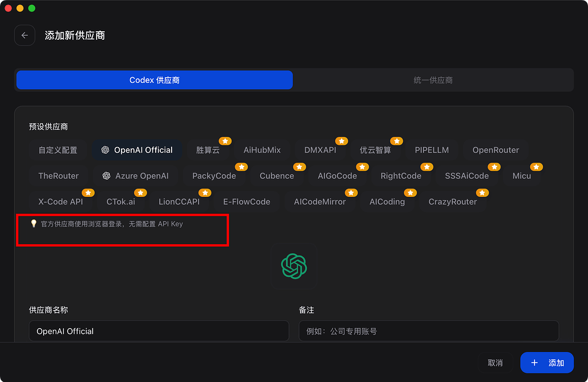Screen dimensions: 588x382
Task: Go back with the arrow button
Action: point(25,35)
